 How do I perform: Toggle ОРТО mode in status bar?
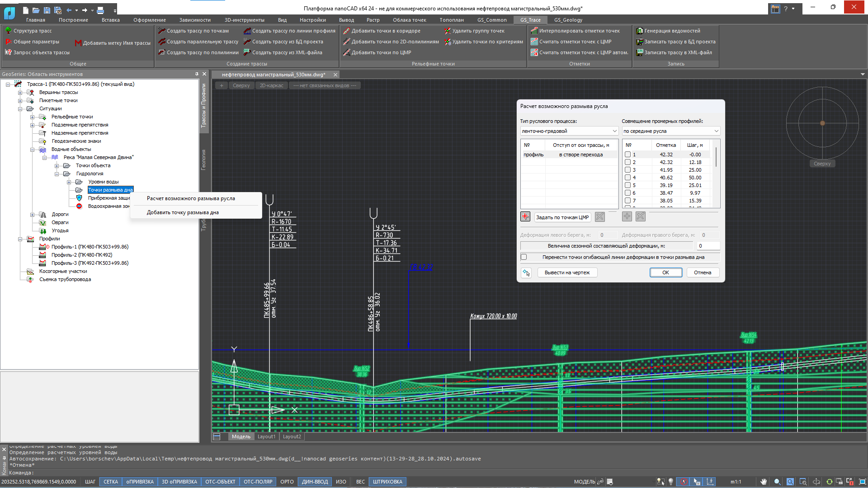[287, 482]
